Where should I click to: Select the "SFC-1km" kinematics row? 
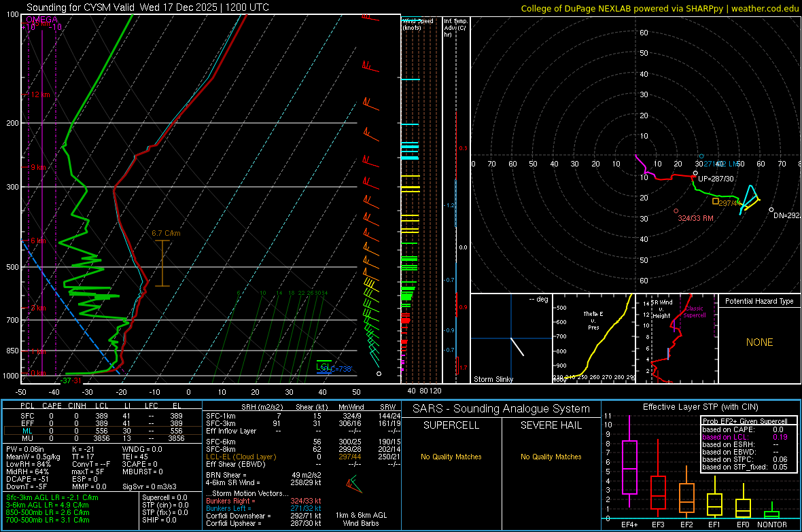click(x=303, y=416)
